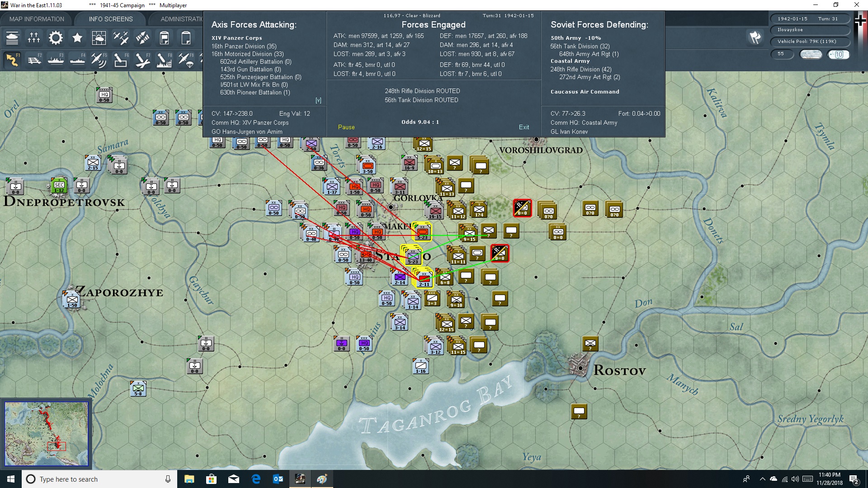This screenshot has width=868, height=488.
Task: Click the ground condition weather indicator 10
Action: click(839, 54)
